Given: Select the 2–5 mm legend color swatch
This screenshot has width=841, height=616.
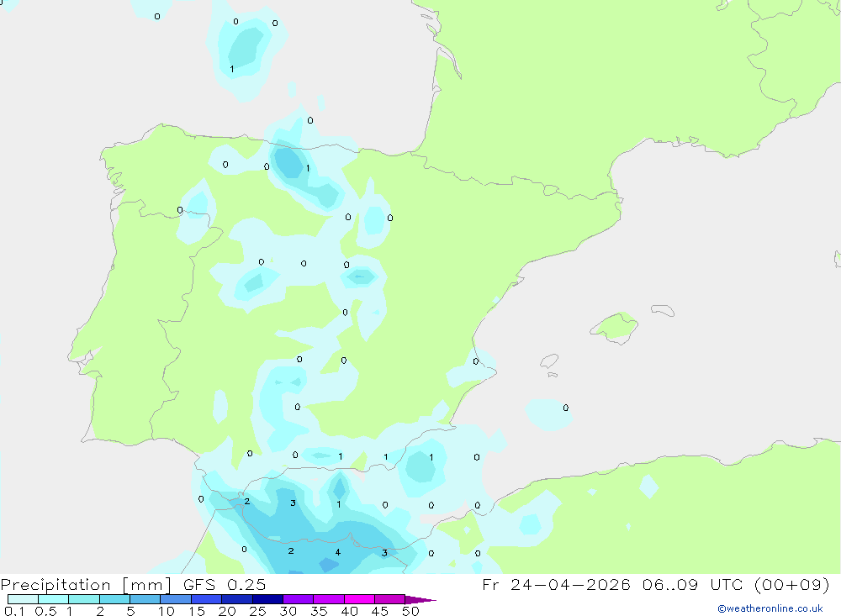Looking at the screenshot, I should click(x=114, y=599).
